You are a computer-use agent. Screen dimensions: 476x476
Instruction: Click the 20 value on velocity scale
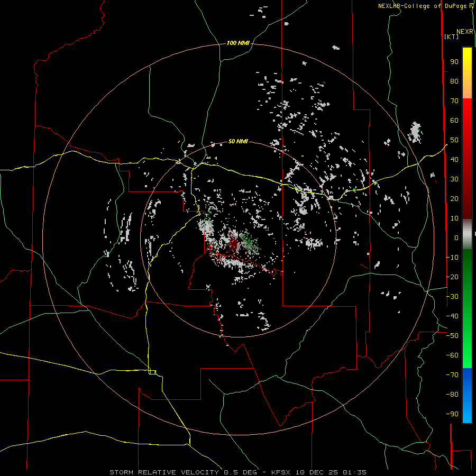[x=454, y=199]
